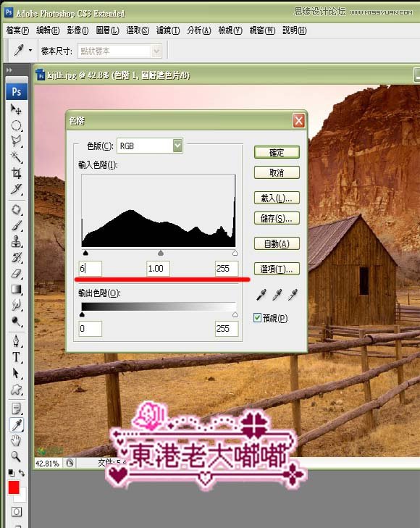Toggle Quick Mask mode
The width and height of the screenshot is (420, 528).
[x=16, y=512]
